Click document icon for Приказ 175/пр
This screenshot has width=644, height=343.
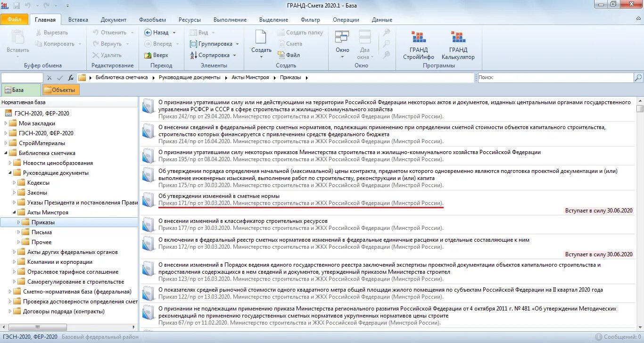149,174
